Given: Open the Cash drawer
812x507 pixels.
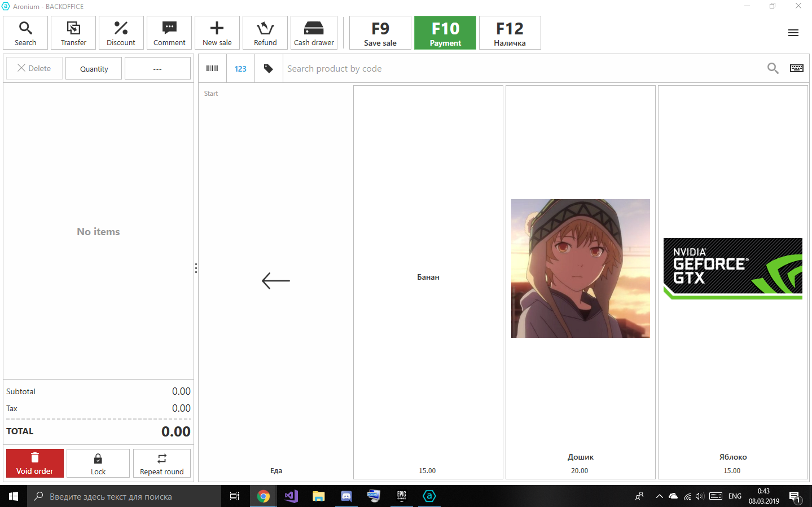Looking at the screenshot, I should (314, 33).
